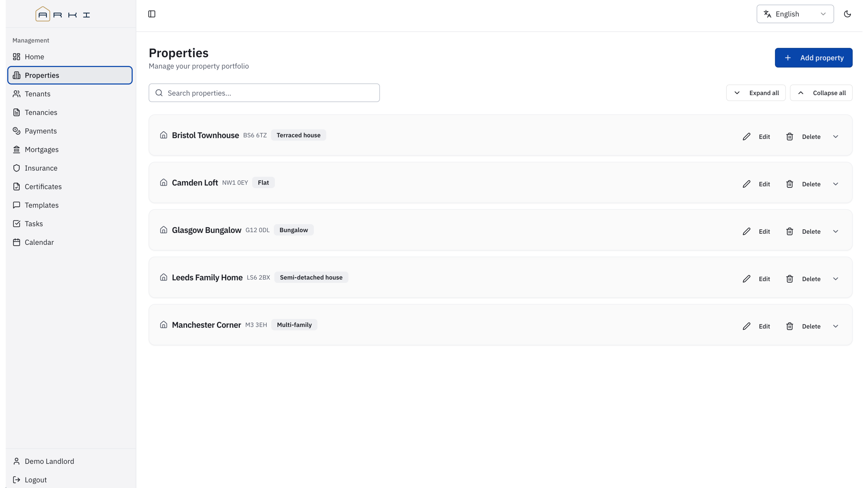
Task: Click postcode LS6 2BX
Action: (258, 277)
